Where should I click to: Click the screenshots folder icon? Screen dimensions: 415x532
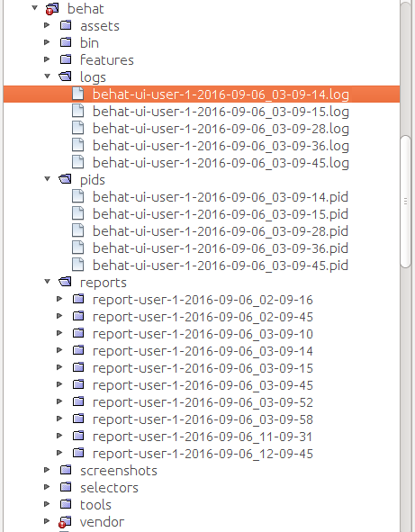pos(66,470)
